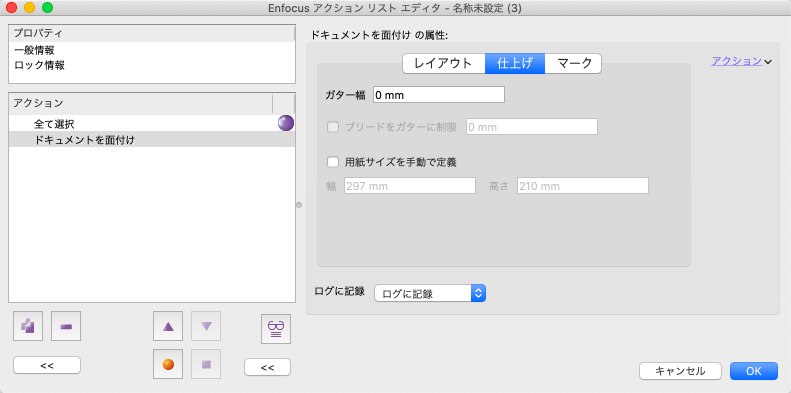The width and height of the screenshot is (791, 393).
Task: Expand the アクション menu chevron
Action: (x=768, y=62)
